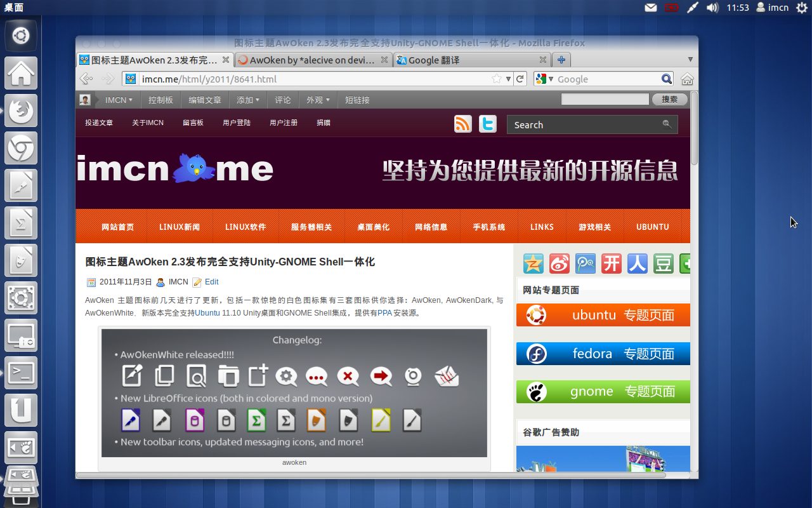Open the UBUNTU navigation item

click(x=653, y=227)
